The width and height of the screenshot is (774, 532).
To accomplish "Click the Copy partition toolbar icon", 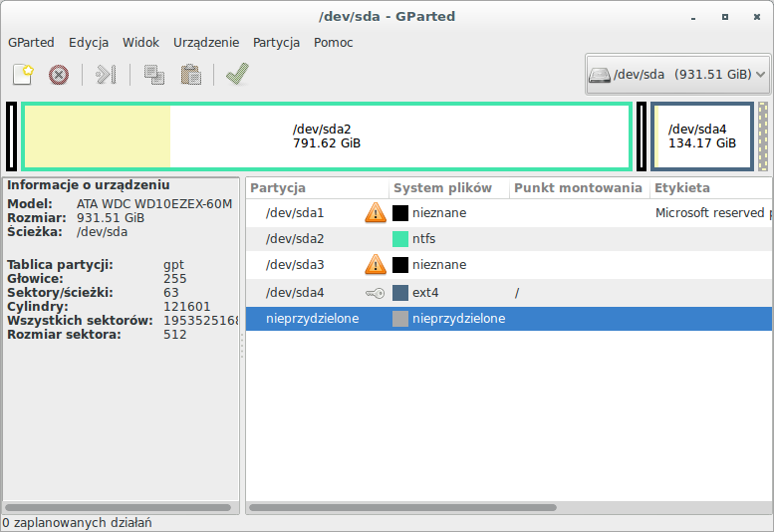I will click(153, 74).
